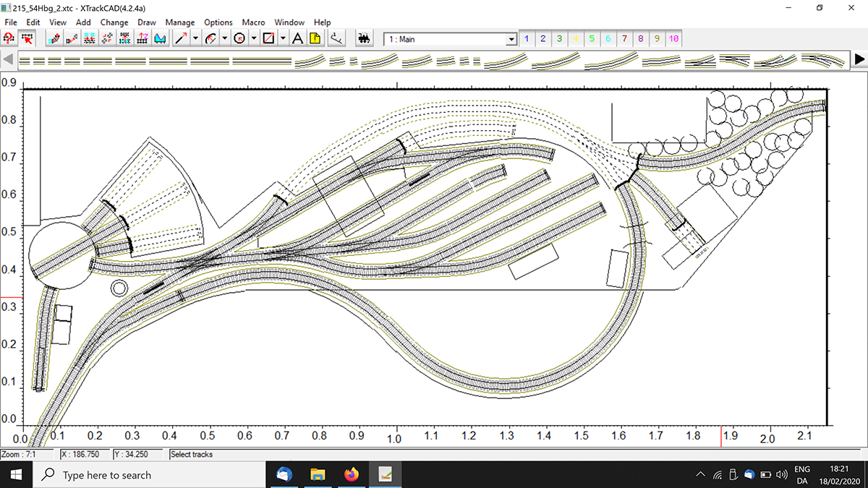868x488 pixels.
Task: Click the yellow Note tool icon
Action: pos(315,39)
